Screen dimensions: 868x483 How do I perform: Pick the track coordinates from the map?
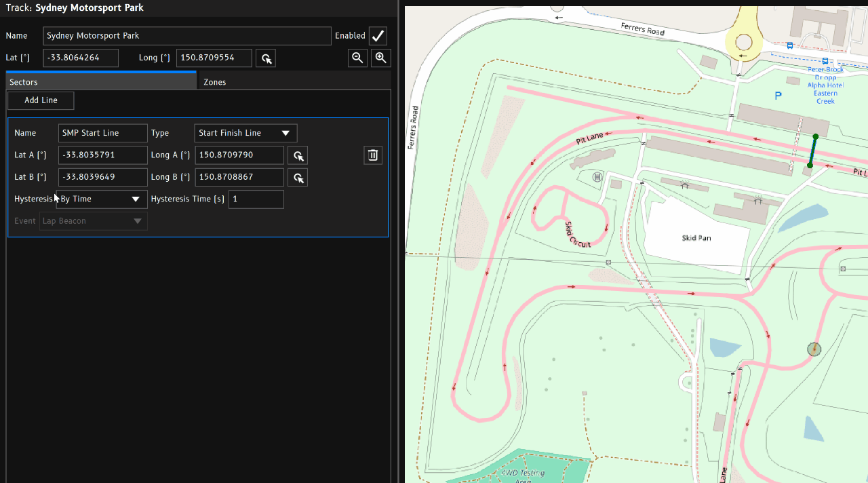[x=266, y=58]
